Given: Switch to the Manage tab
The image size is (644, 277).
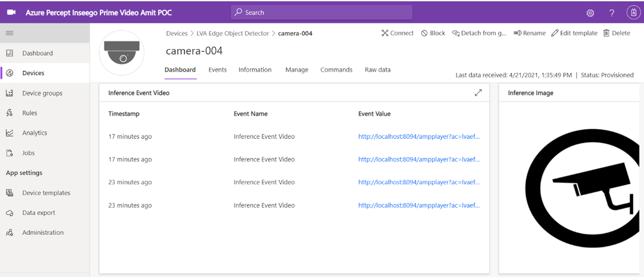Looking at the screenshot, I should pos(297,70).
